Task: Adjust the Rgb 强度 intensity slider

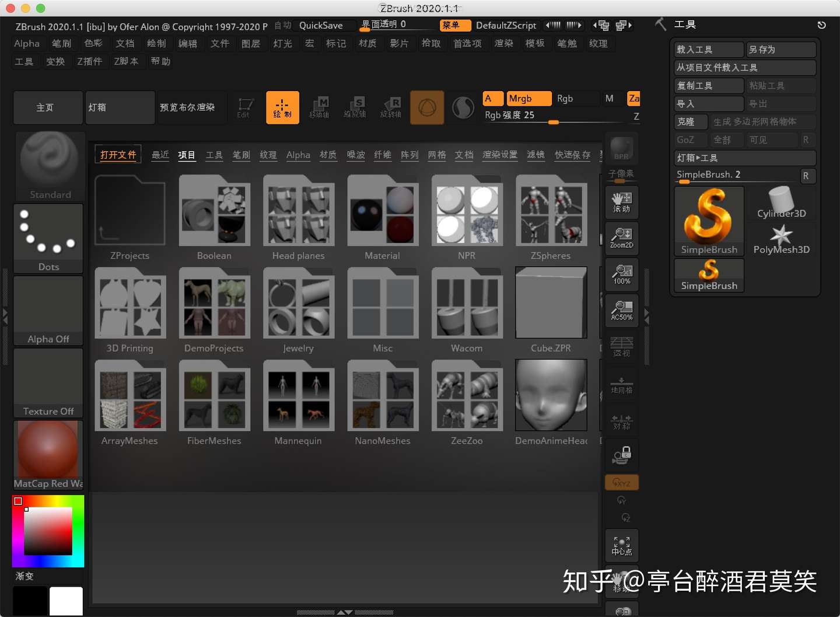Action: point(552,116)
